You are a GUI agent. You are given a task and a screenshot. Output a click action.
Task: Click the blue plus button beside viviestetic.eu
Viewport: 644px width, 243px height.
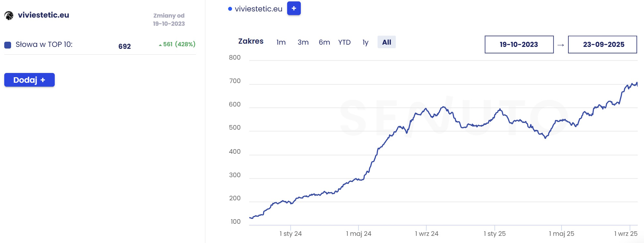pyautogui.click(x=294, y=8)
